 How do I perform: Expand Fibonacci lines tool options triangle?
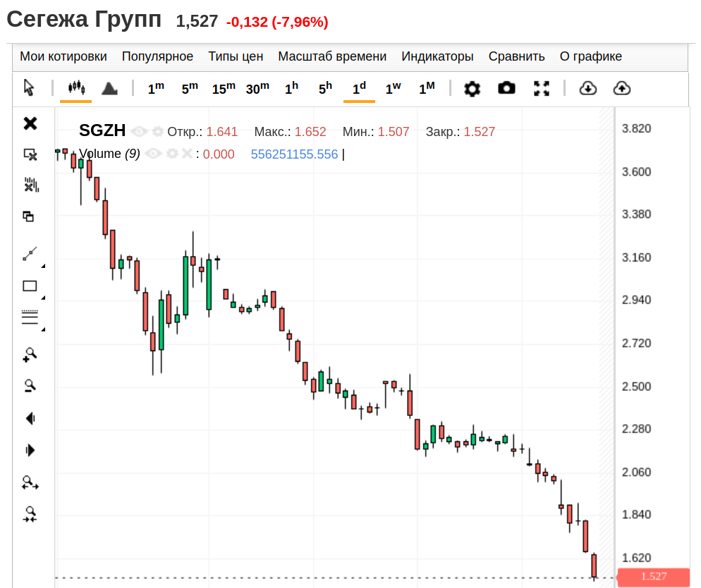(43, 329)
